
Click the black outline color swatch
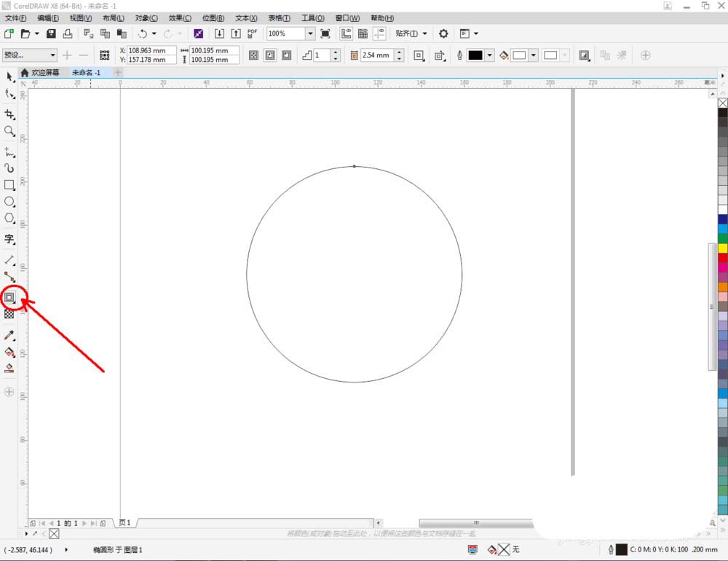pyautogui.click(x=475, y=55)
